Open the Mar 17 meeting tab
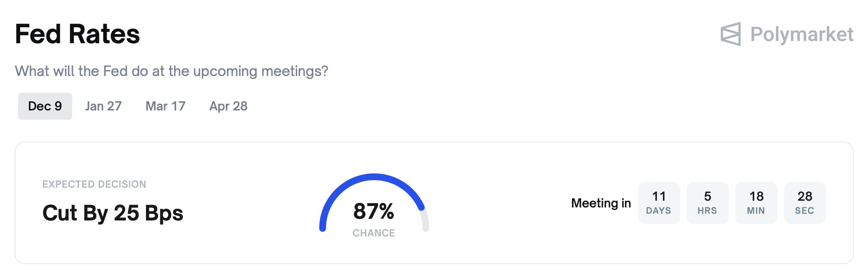Screen dimensions: 868x270 click(165, 106)
